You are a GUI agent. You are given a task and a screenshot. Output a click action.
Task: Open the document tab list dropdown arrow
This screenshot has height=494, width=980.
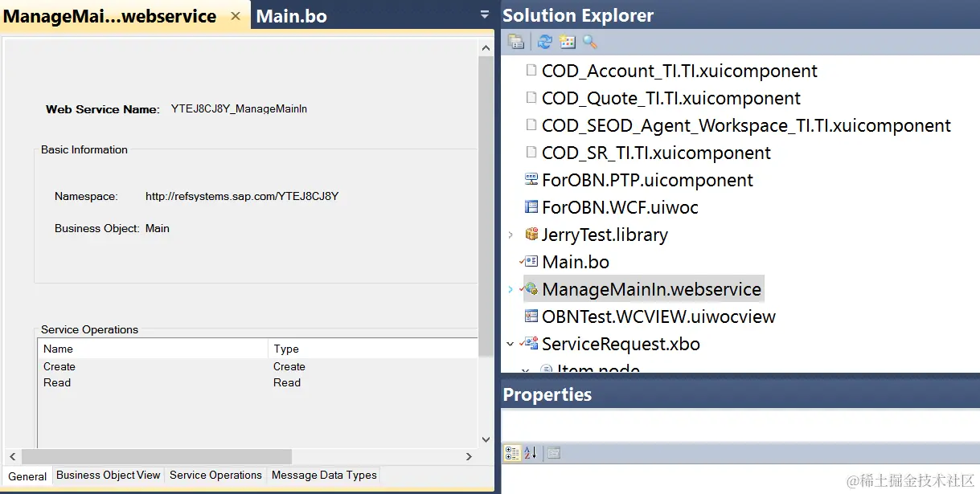pos(484,14)
